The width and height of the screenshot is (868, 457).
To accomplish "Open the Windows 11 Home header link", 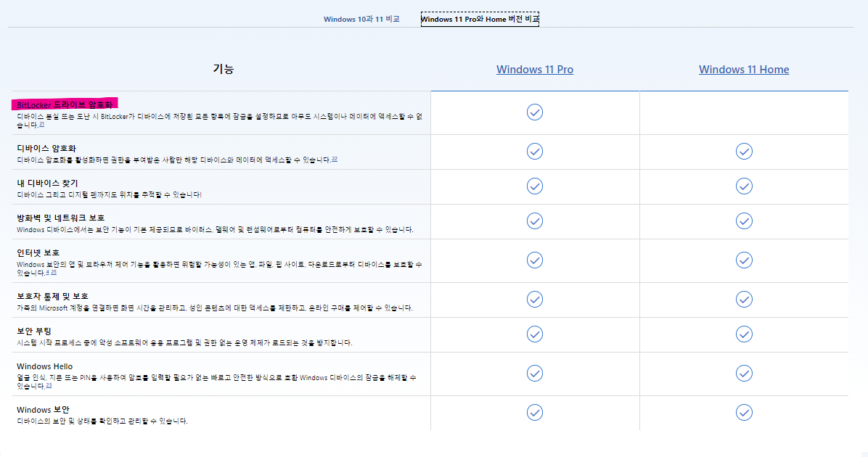I will pyautogui.click(x=744, y=69).
